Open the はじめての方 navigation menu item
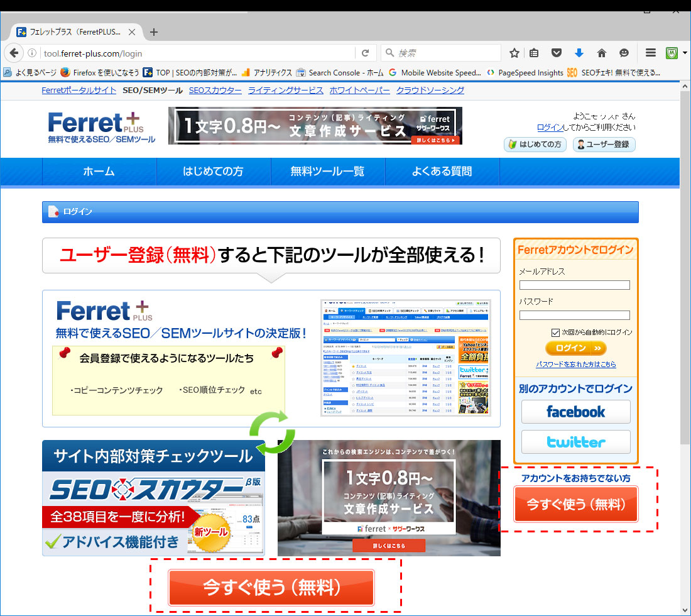The image size is (691, 616). click(214, 172)
